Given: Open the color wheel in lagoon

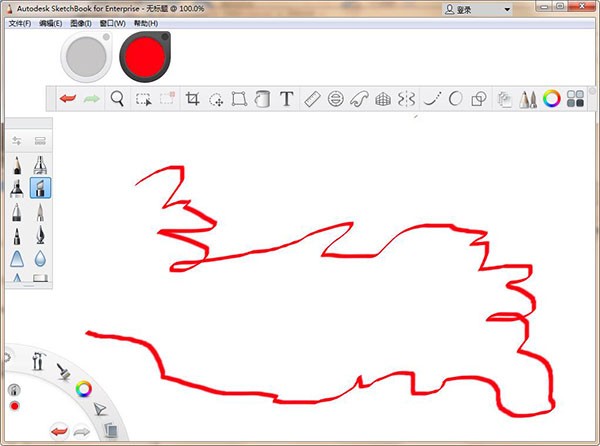Looking at the screenshot, I should coord(85,388).
